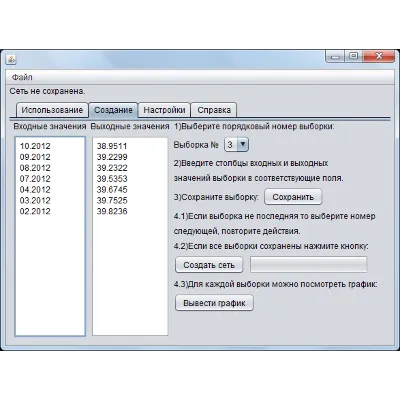
Task: Select the 09.2012 input value
Action: (35, 157)
